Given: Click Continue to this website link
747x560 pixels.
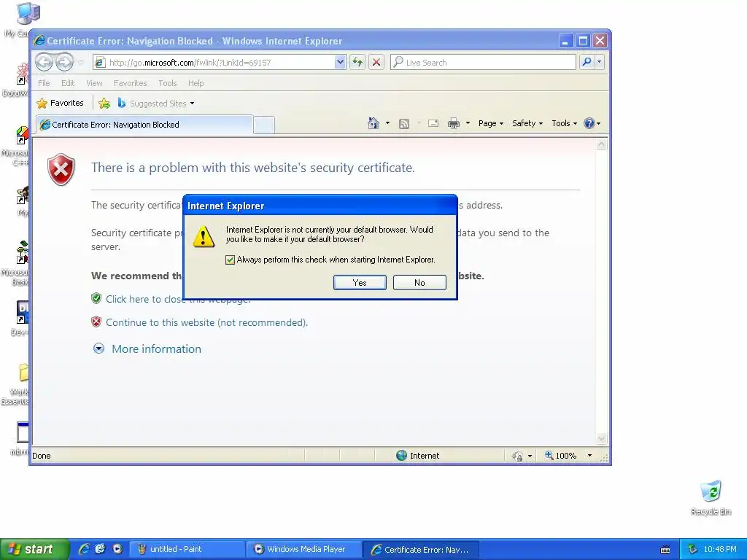Looking at the screenshot, I should click(x=206, y=323).
